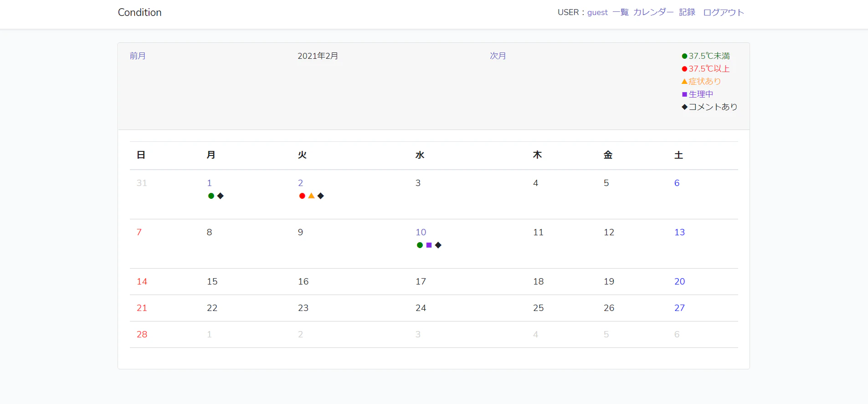
Task: Click red circle fever icon on February 2
Action: 302,196
